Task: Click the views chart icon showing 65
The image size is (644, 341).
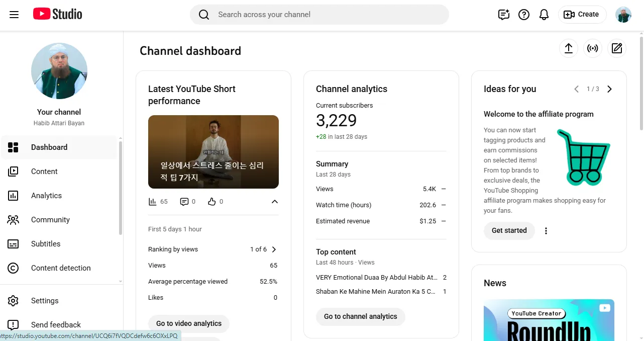Action: 153,202
